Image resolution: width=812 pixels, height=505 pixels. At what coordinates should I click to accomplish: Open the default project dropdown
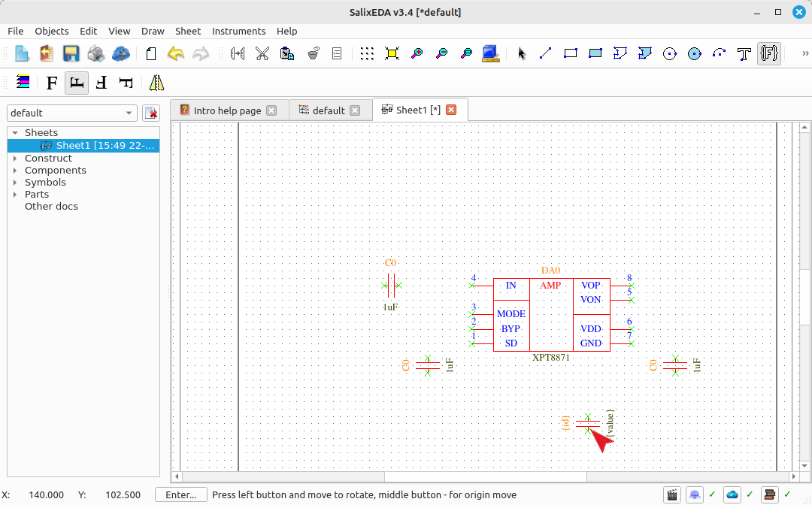pyautogui.click(x=72, y=113)
